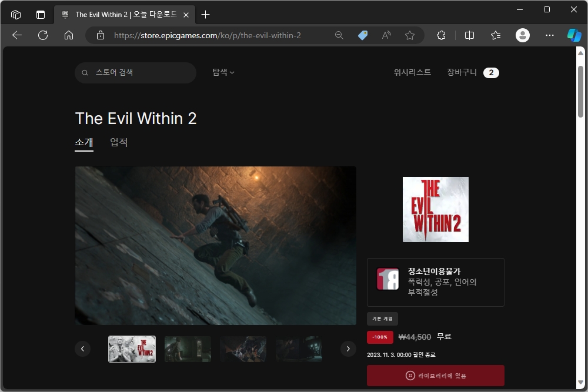Click the 2023. 11. 3. 할인 종료 text
This screenshot has height=392, width=588.
click(x=401, y=354)
